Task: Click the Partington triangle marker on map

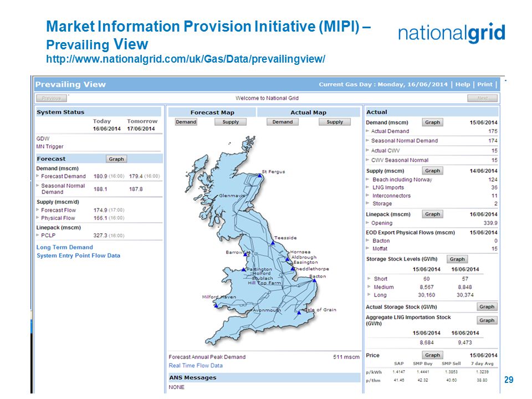Action: [x=244, y=270]
